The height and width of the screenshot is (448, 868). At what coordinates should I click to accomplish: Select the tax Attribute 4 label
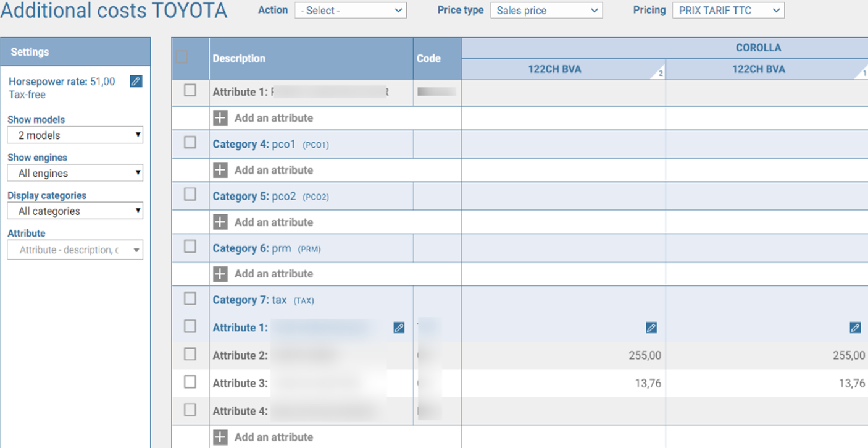(240, 411)
